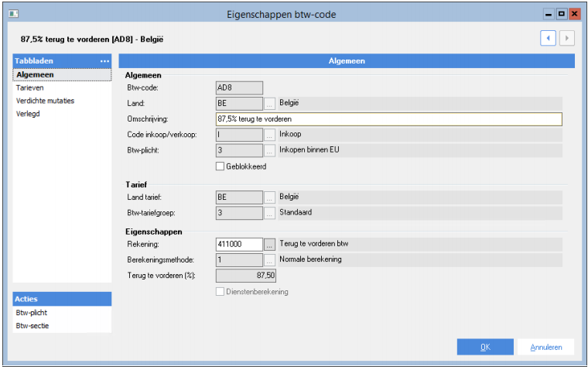Go to previous btw-code record arrow
The width and height of the screenshot is (588, 367).
point(548,38)
